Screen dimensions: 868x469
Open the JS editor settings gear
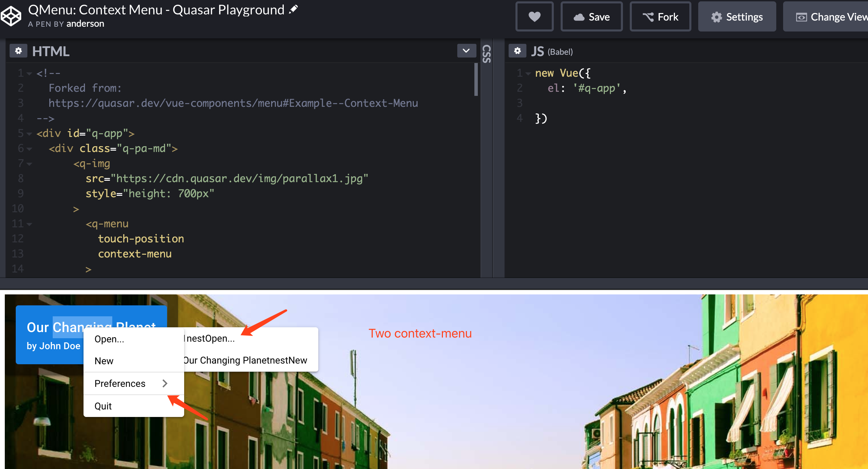(x=518, y=50)
